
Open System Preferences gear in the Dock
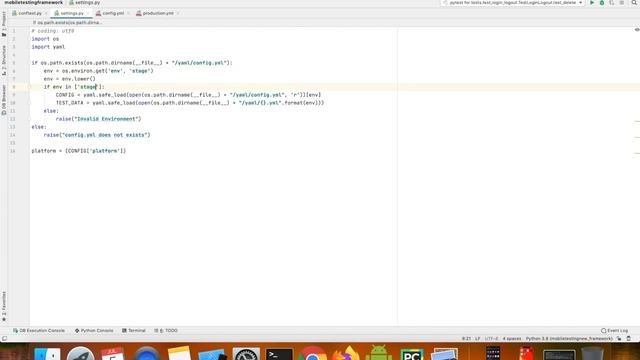(x=246, y=353)
